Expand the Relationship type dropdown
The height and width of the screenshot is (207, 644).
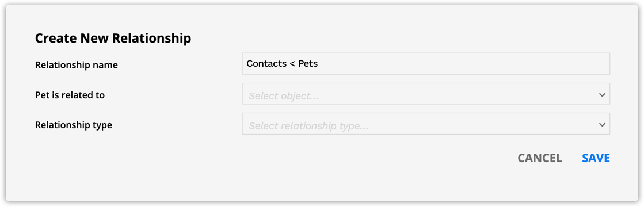[426, 124]
